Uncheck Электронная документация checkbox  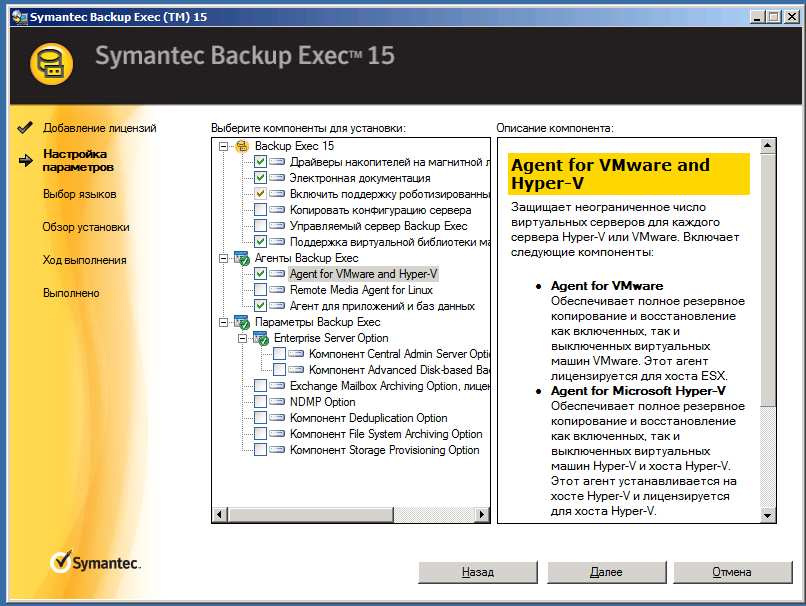[261, 178]
